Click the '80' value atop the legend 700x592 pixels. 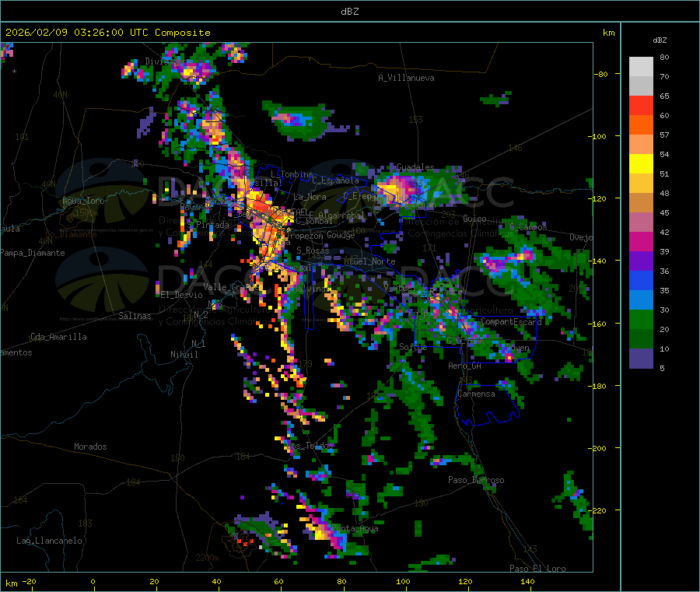(x=664, y=57)
